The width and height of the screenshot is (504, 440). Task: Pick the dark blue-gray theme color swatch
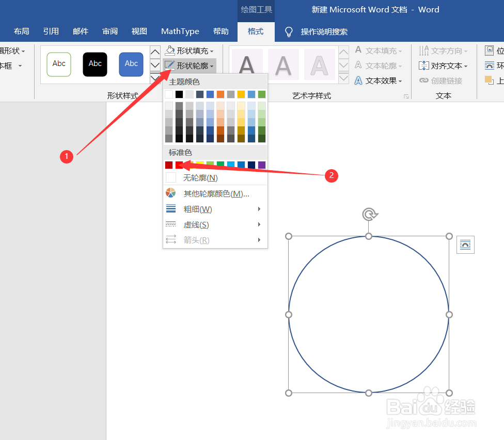click(x=200, y=94)
